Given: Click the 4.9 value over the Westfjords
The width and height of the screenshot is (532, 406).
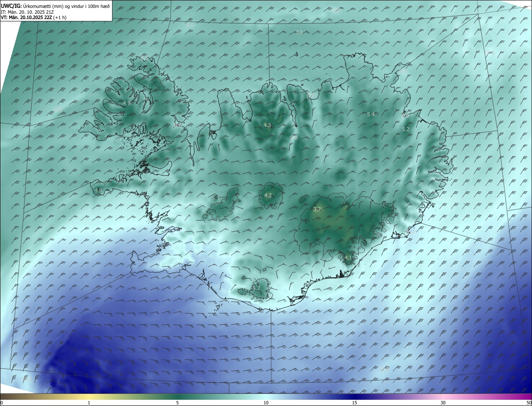Looking at the screenshot, I should [x=127, y=103].
